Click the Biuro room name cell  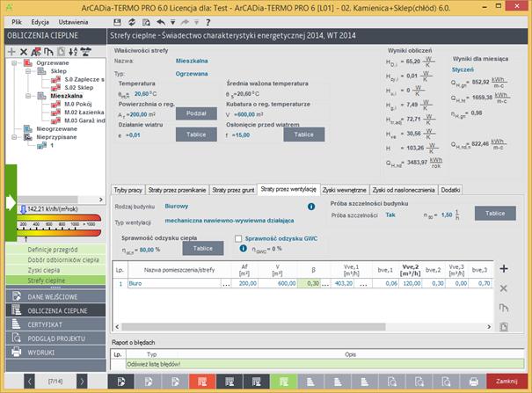(174, 283)
